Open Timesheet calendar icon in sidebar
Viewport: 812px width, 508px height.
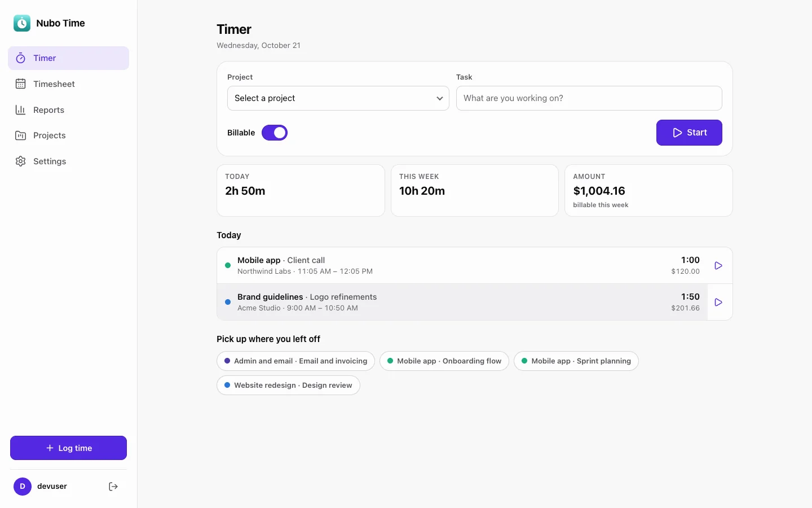21,84
